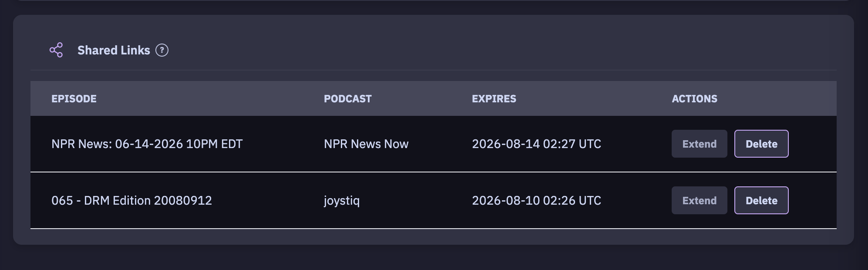The width and height of the screenshot is (868, 270).
Task: Extend the NPR News shared link
Action: click(699, 144)
